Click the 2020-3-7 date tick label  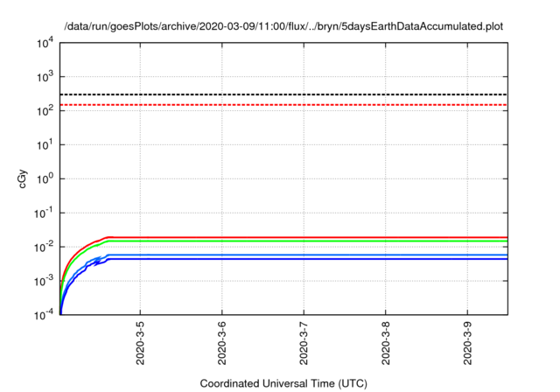[304, 343]
